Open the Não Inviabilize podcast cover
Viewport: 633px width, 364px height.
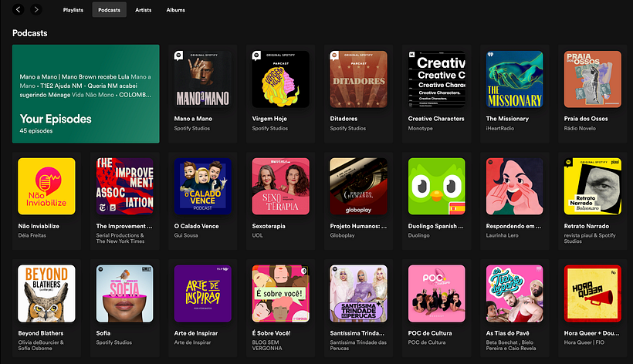click(46, 186)
